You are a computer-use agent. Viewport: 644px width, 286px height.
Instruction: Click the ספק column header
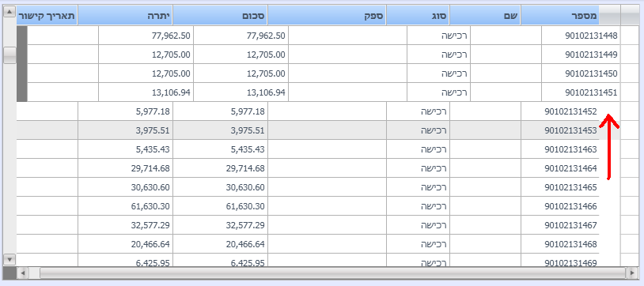tap(327, 16)
